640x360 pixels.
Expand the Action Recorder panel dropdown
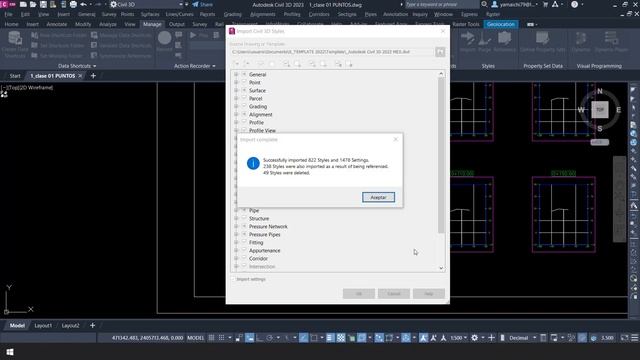194,66
